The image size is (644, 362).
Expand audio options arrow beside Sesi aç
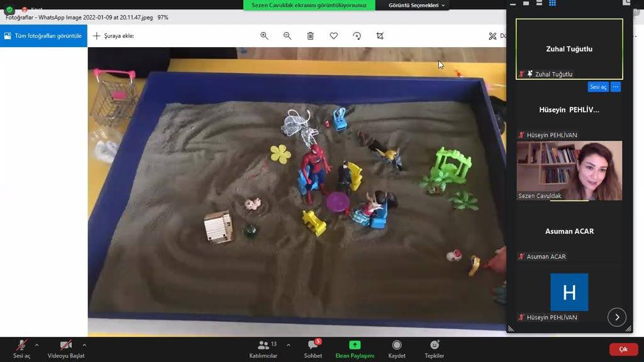tap(36, 345)
